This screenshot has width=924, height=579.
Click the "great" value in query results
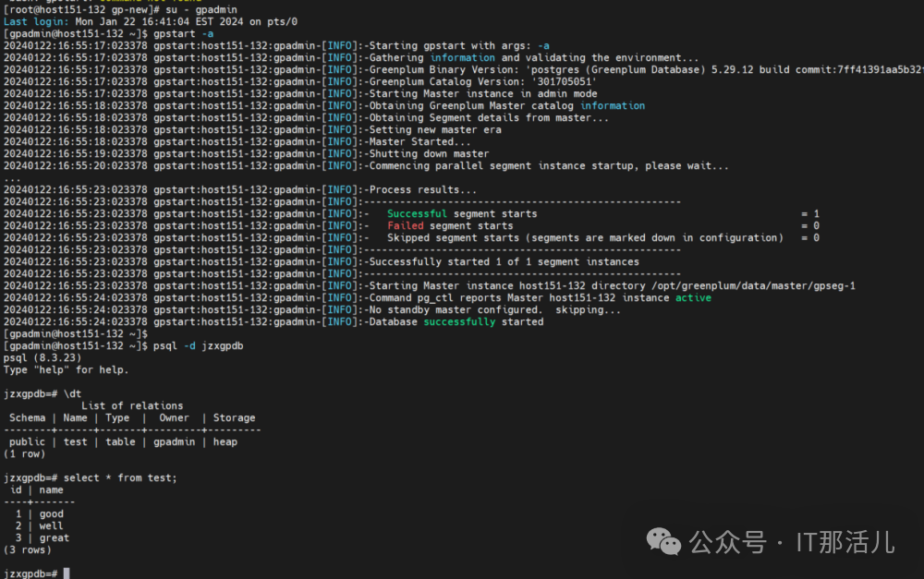(55, 537)
